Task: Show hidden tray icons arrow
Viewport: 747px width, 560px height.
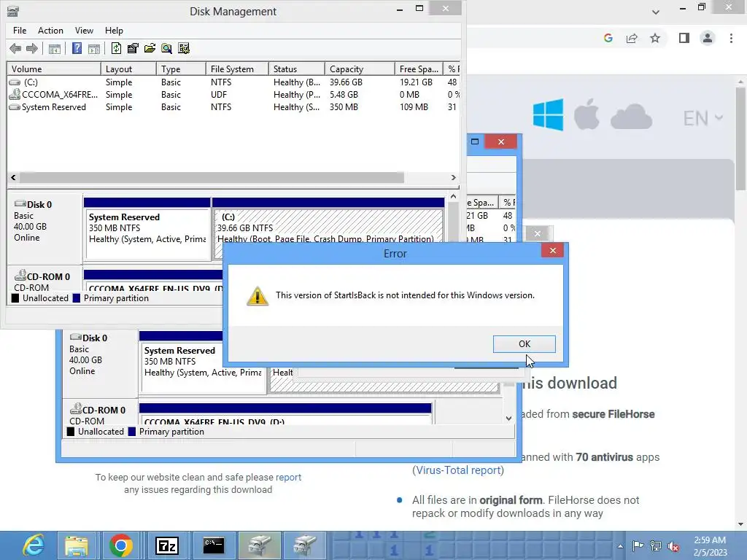Action: pos(620,546)
